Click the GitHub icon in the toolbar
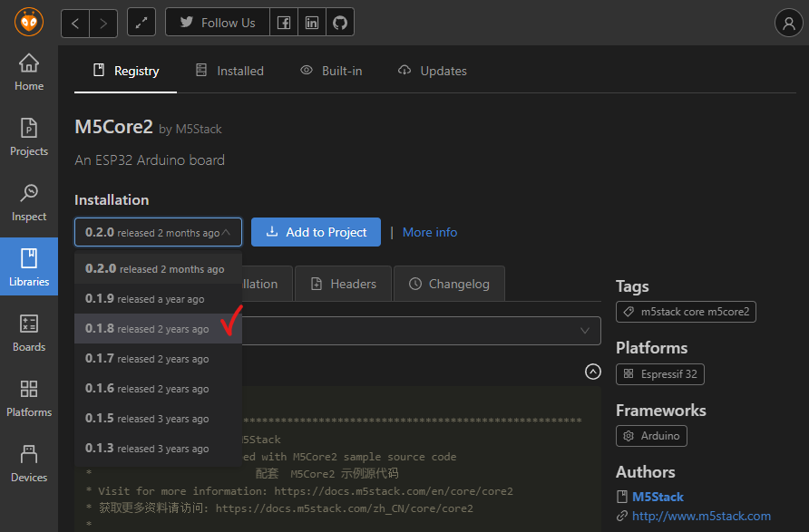This screenshot has height=532, width=809. tap(339, 22)
